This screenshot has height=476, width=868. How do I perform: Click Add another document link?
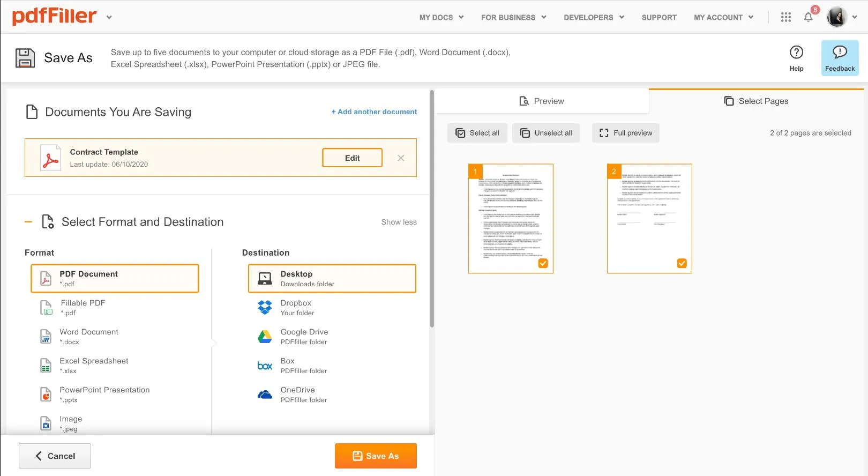point(374,111)
